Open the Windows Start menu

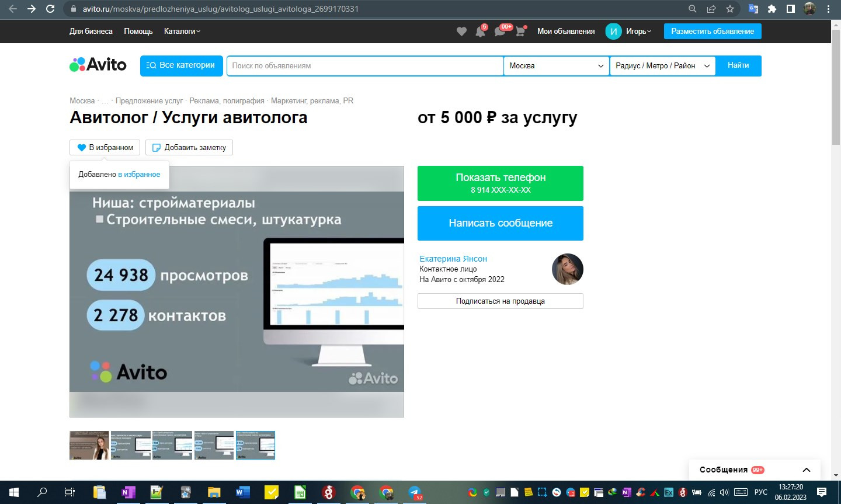point(14,492)
